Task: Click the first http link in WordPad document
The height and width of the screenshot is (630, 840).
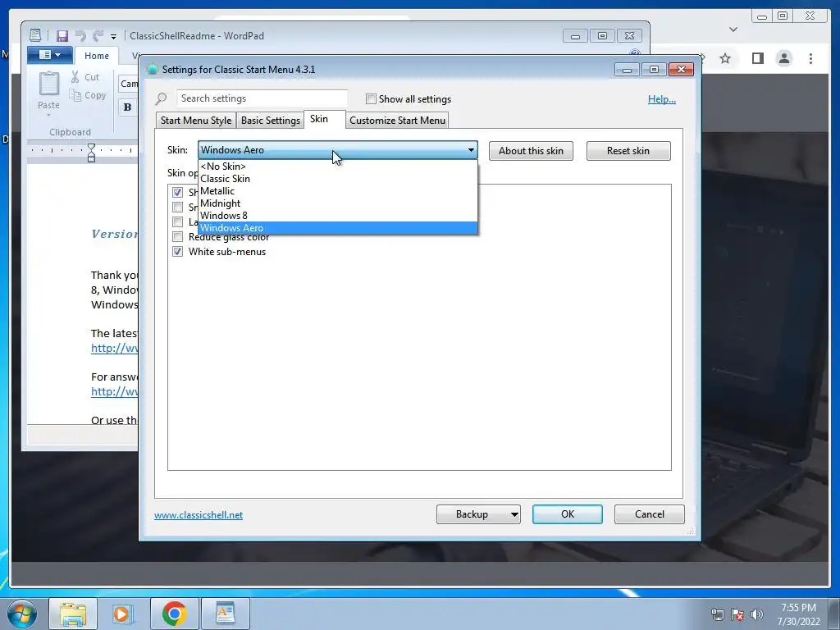Action: point(115,348)
